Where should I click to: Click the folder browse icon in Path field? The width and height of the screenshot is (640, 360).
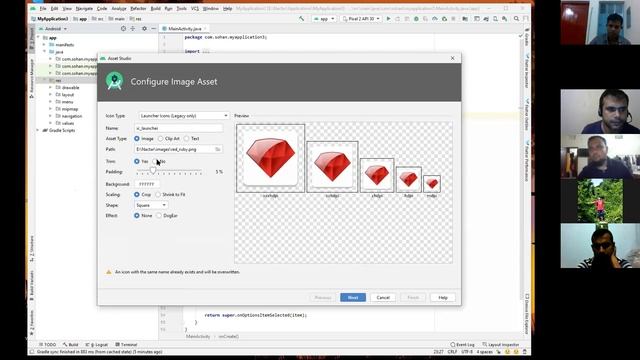pyautogui.click(x=218, y=149)
